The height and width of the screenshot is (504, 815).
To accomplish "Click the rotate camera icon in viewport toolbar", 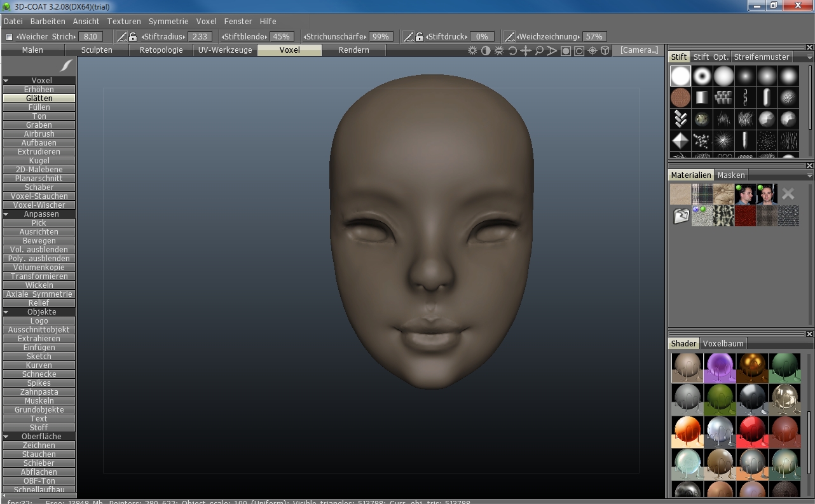I will coord(512,51).
